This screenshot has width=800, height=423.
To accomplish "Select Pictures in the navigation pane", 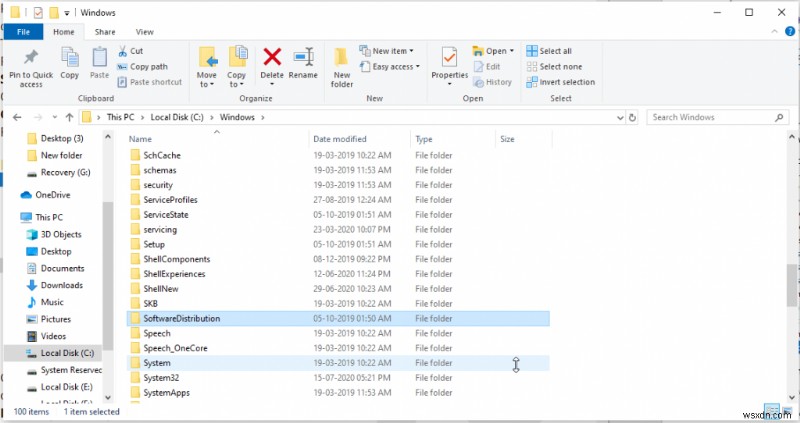I will [56, 319].
